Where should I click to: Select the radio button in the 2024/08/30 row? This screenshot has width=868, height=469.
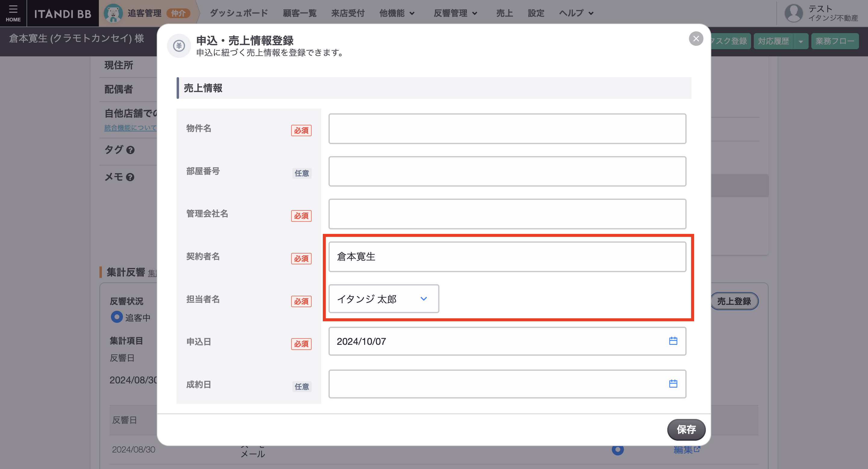pos(618,449)
